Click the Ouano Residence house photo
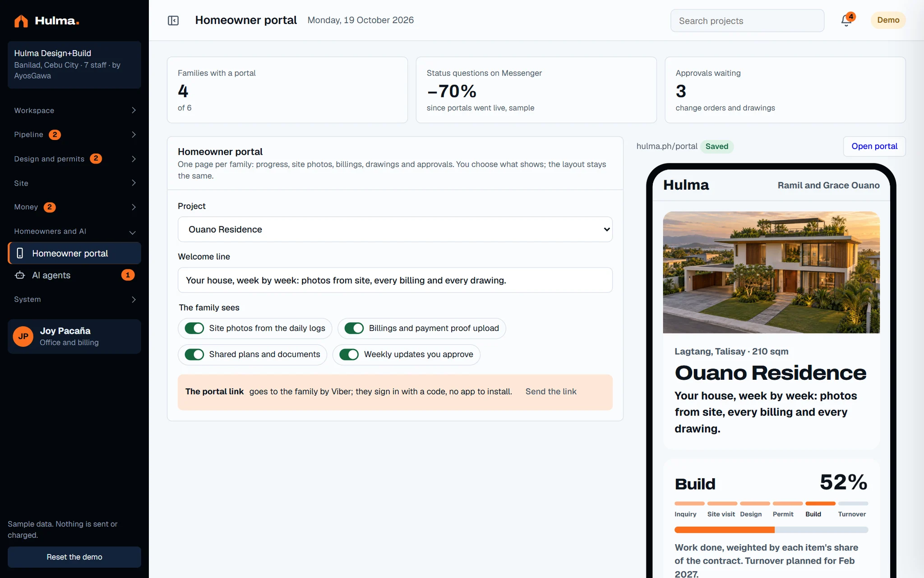Screen dimensions: 924x578 [771, 272]
